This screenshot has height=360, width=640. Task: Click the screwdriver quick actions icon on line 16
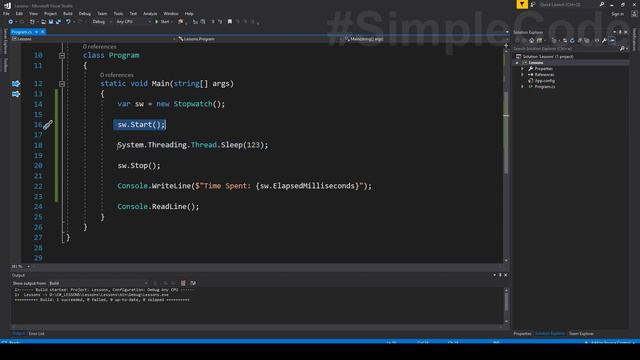pos(48,124)
